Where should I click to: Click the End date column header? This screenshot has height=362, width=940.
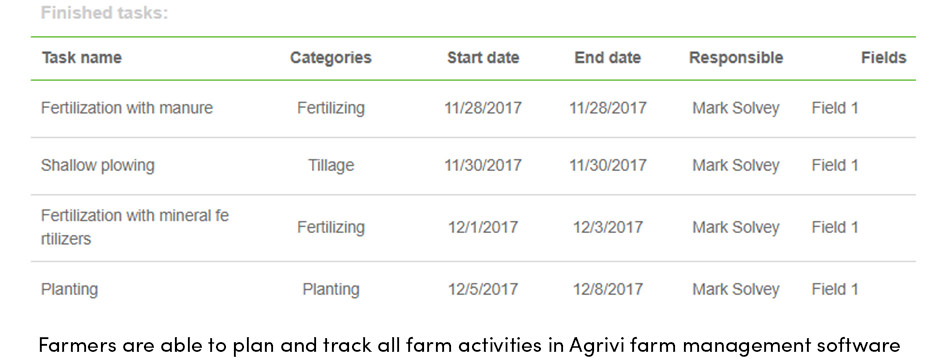[608, 58]
